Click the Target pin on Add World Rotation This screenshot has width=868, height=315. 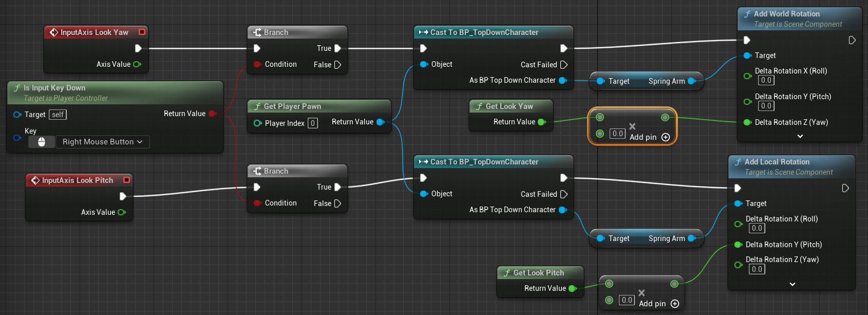(748, 55)
